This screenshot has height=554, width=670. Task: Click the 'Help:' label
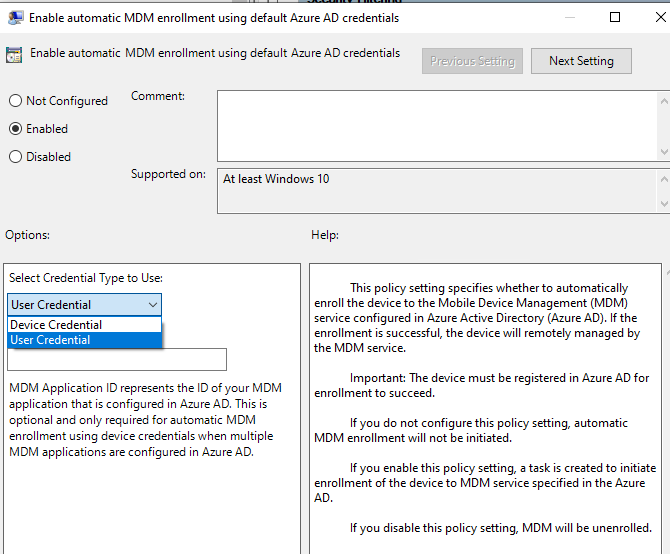(325, 235)
